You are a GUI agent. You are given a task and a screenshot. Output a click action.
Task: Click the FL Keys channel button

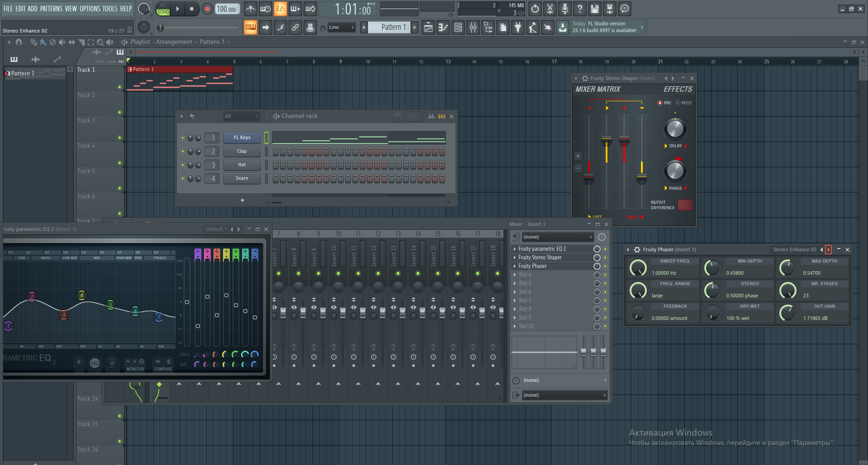(x=242, y=138)
